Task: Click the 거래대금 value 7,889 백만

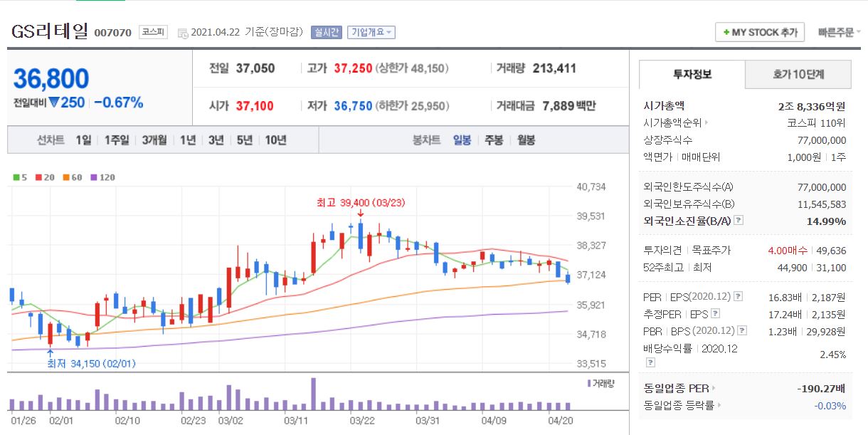Action: pyautogui.click(x=569, y=106)
